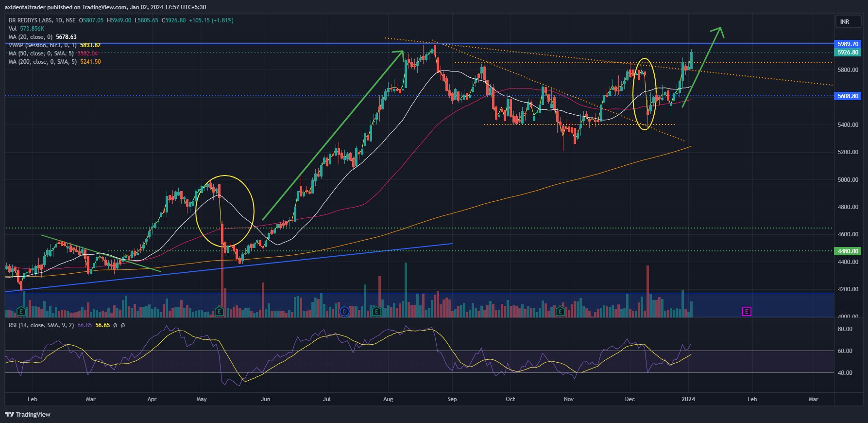Click the 5608.80 blue price label

point(848,96)
